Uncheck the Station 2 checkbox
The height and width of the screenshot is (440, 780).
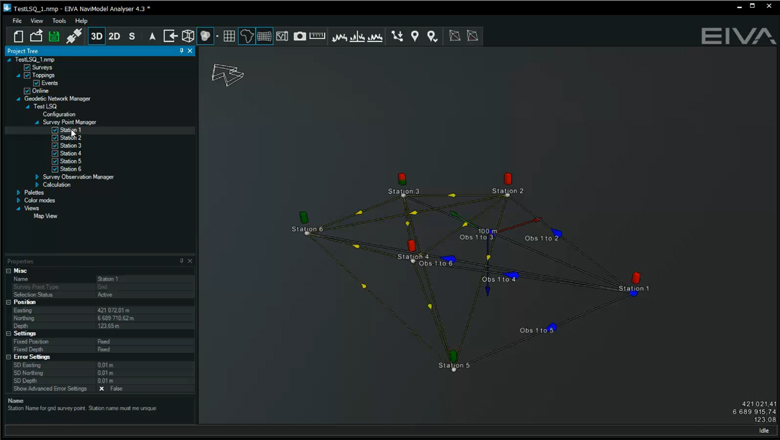coord(55,138)
